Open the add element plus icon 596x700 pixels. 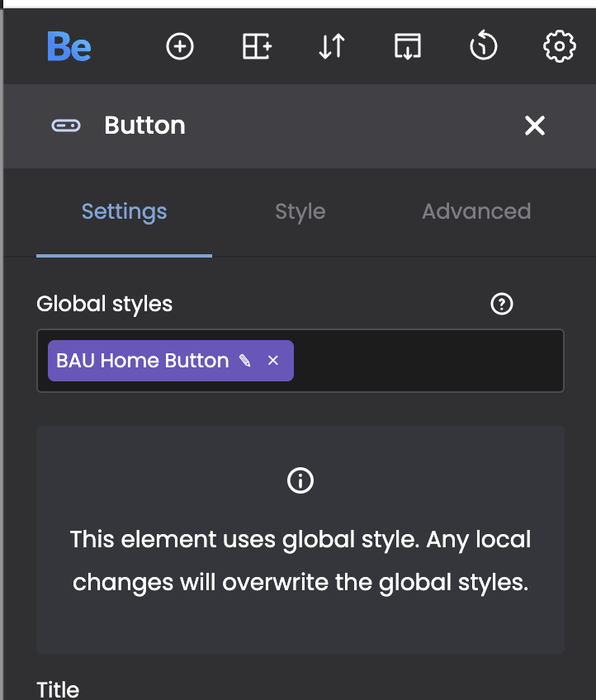tap(180, 47)
